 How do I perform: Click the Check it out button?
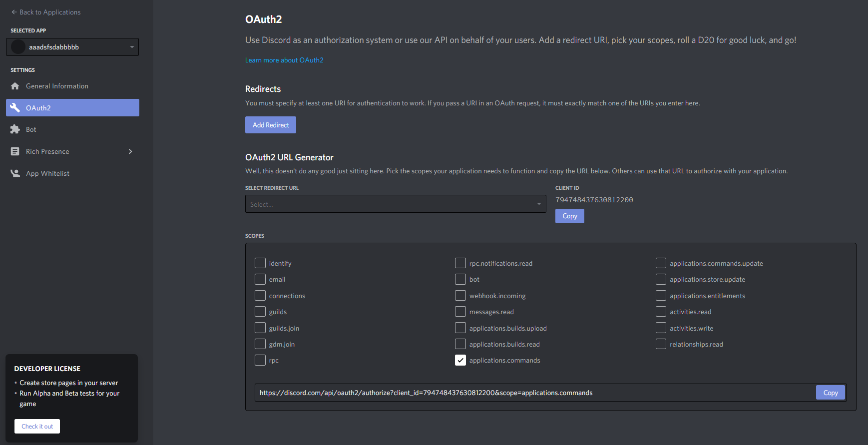37,426
